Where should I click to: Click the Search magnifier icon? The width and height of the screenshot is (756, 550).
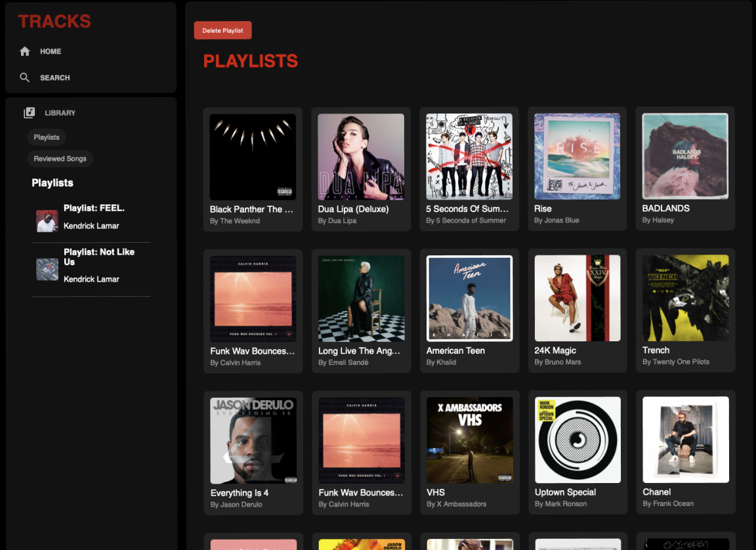(x=24, y=77)
